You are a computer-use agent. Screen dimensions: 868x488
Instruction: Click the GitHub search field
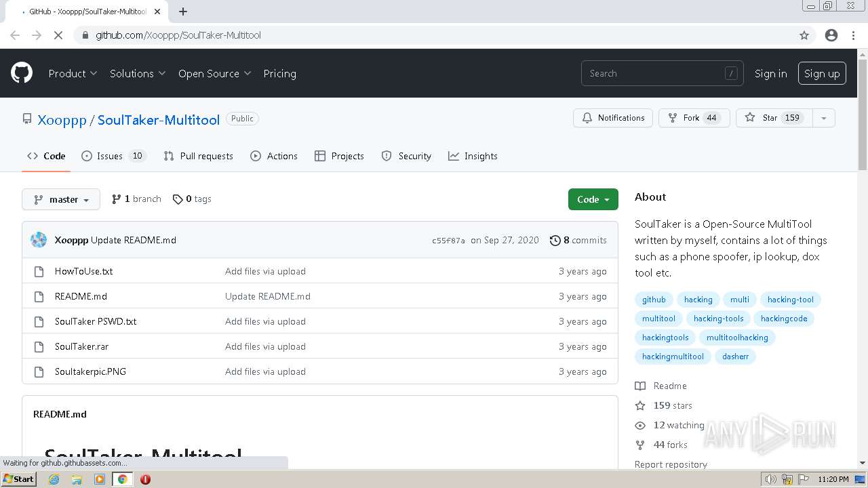click(662, 73)
